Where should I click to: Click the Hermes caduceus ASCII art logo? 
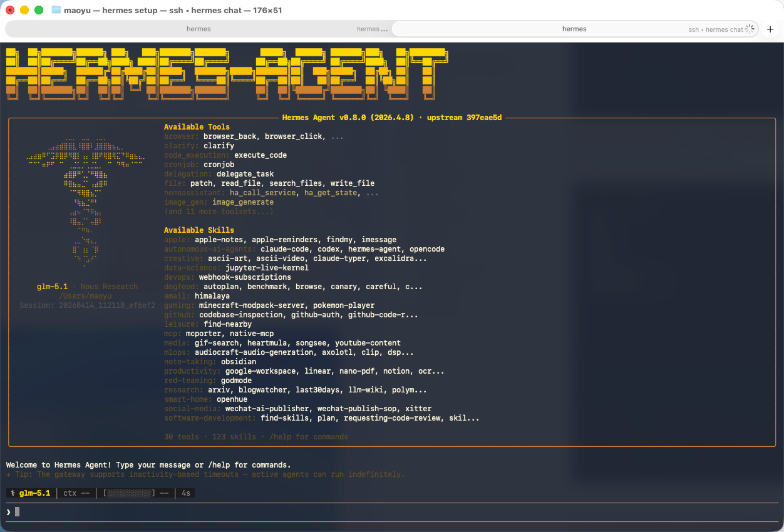click(85, 200)
